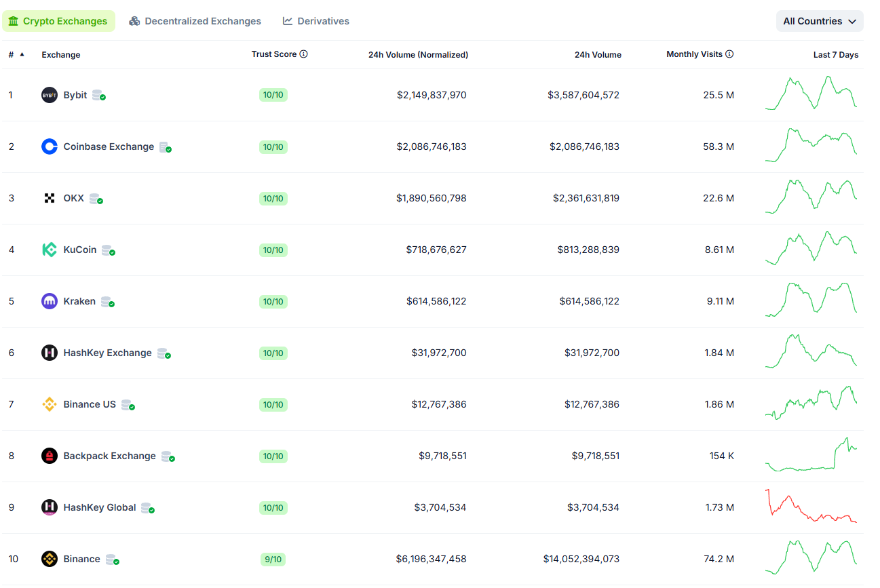The height and width of the screenshot is (588, 880).
Task: Click the reserves badge beside HashKey Exchange
Action: (x=164, y=353)
